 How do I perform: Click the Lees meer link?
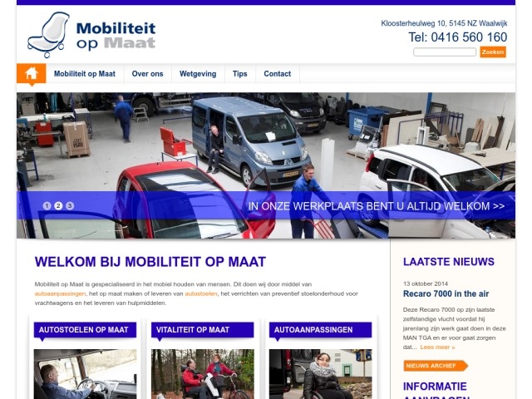coord(437,347)
